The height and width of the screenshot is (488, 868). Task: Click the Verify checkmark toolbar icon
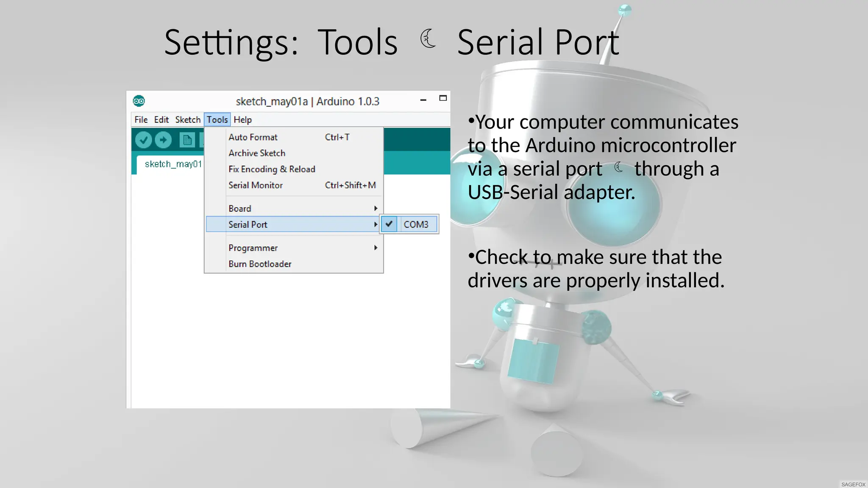pyautogui.click(x=144, y=140)
